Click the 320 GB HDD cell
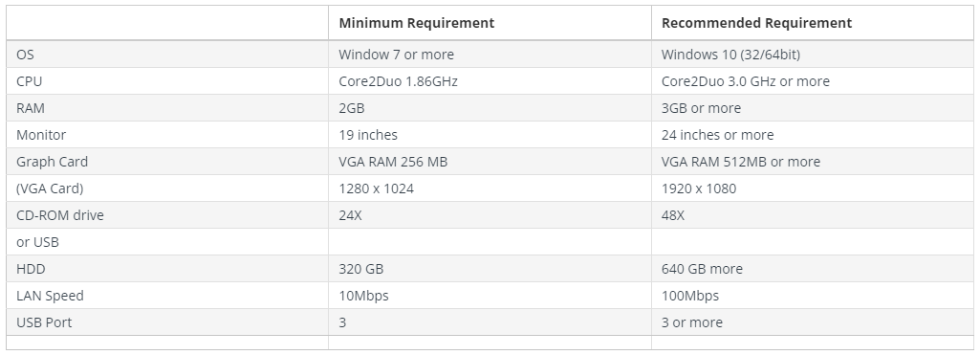This screenshot has height=355, width=980. tap(361, 269)
